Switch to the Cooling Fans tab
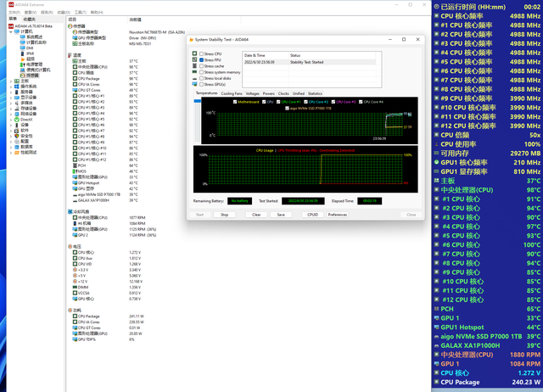Screen dimensions: 543x392 (232, 92)
